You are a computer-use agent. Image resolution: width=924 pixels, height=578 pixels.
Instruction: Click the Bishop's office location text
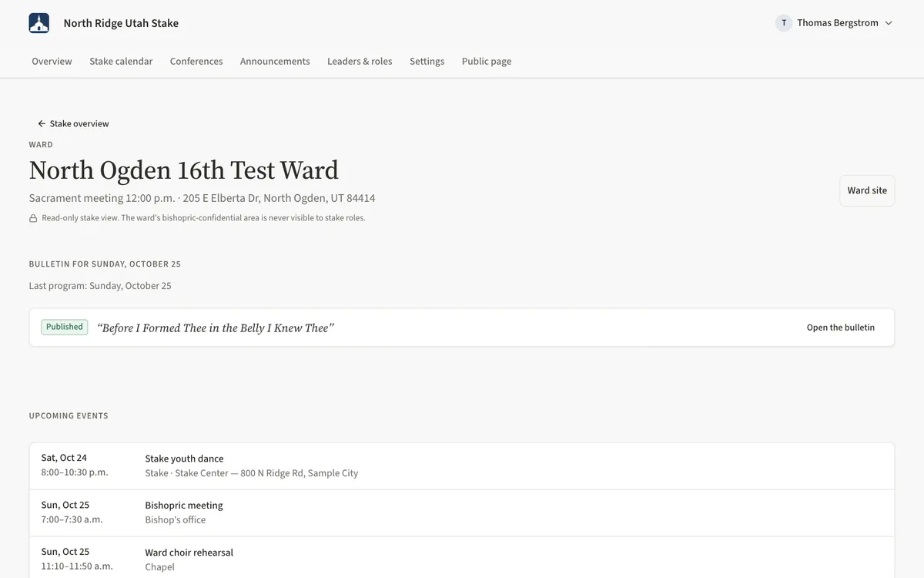[176, 520]
